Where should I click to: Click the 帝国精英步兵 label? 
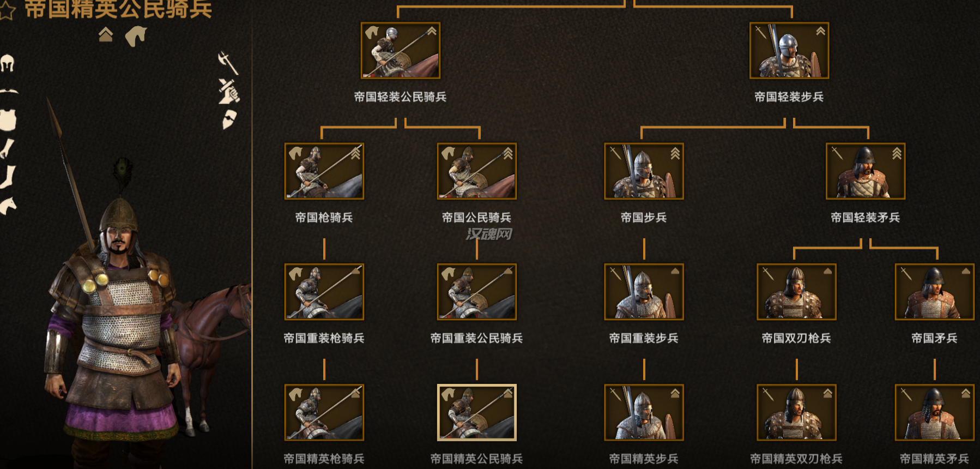[644, 459]
